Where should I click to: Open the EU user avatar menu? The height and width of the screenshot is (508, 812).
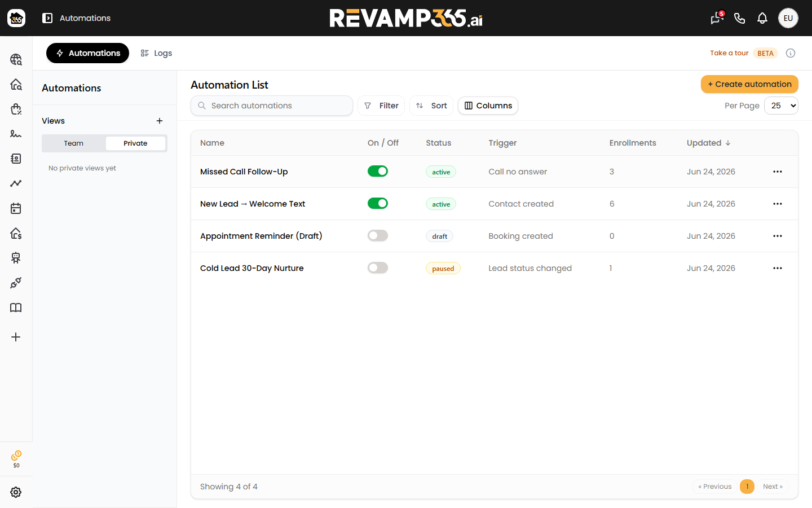coord(788,18)
